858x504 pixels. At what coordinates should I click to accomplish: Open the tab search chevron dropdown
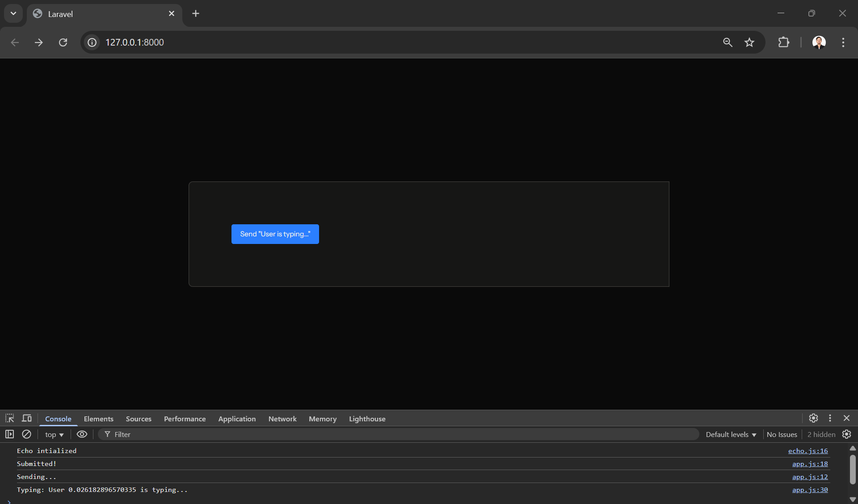pos(13,13)
